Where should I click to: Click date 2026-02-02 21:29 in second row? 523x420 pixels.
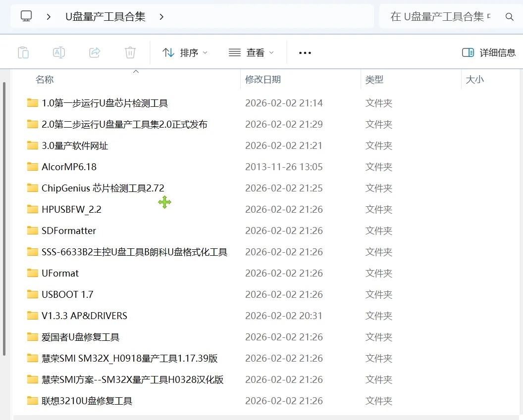tap(284, 125)
